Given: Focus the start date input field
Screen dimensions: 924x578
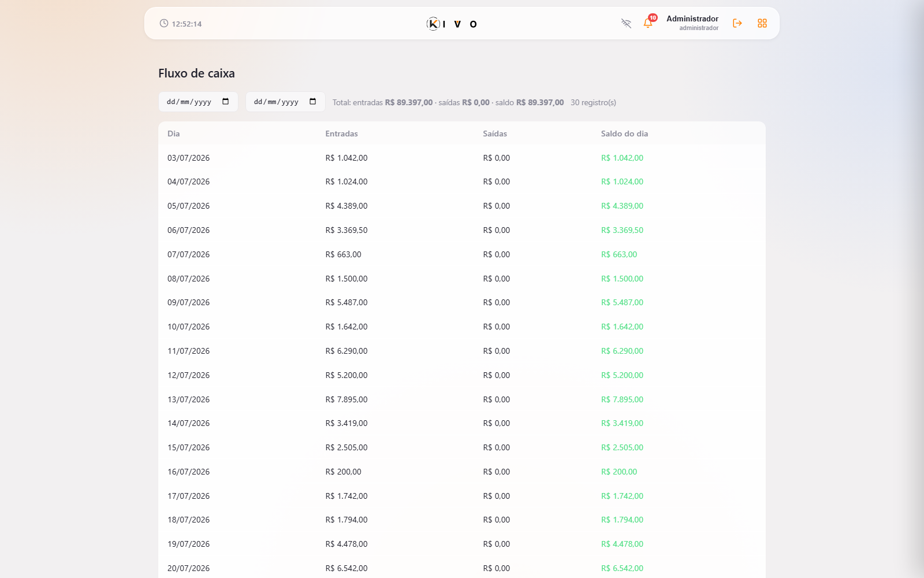Looking at the screenshot, I should 198,102.
